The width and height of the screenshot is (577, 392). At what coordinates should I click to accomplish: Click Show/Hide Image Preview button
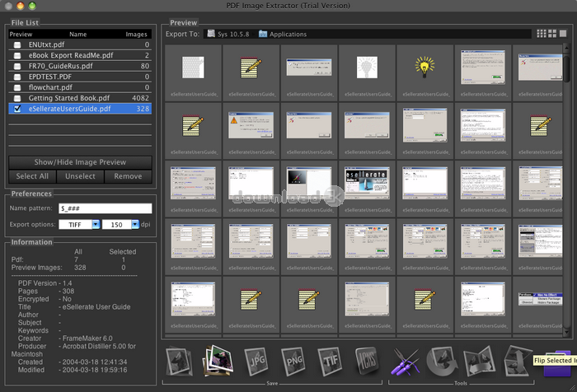point(80,162)
